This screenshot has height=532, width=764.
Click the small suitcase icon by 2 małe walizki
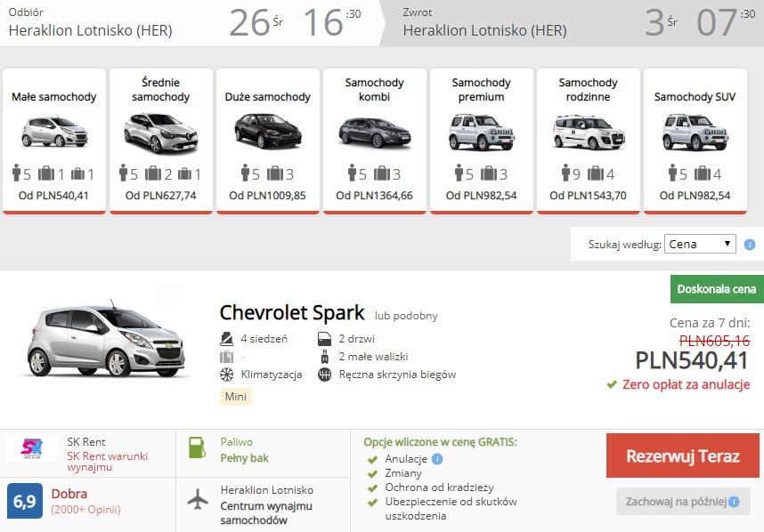[324, 357]
